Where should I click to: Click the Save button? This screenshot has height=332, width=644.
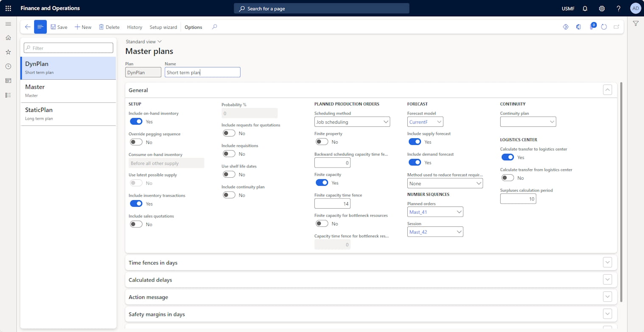pos(59,27)
